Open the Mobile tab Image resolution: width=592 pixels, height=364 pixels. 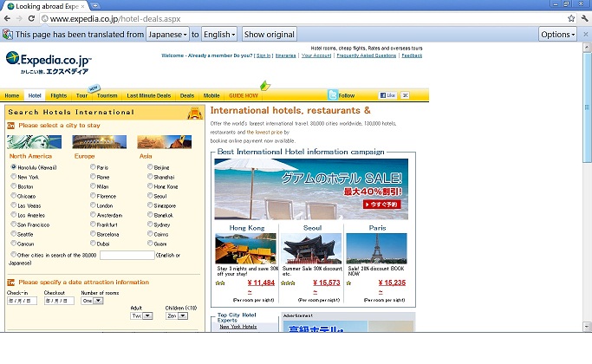coord(211,95)
